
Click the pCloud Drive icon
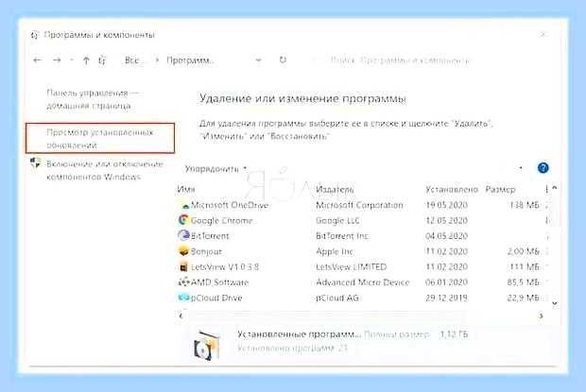183,298
